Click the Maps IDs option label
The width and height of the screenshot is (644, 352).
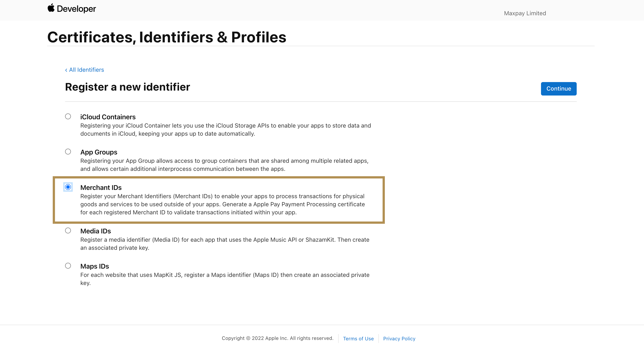(x=94, y=266)
